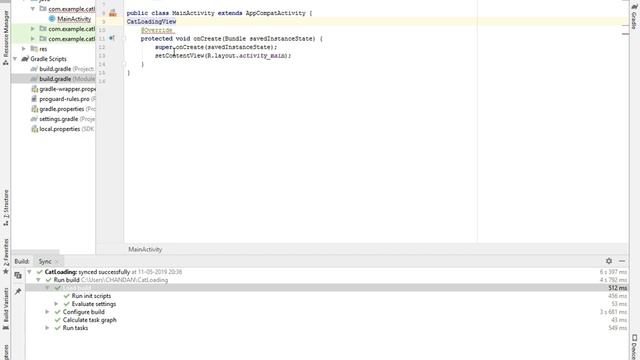Close the Sync tab with its x
640x360 pixels.
(x=57, y=262)
